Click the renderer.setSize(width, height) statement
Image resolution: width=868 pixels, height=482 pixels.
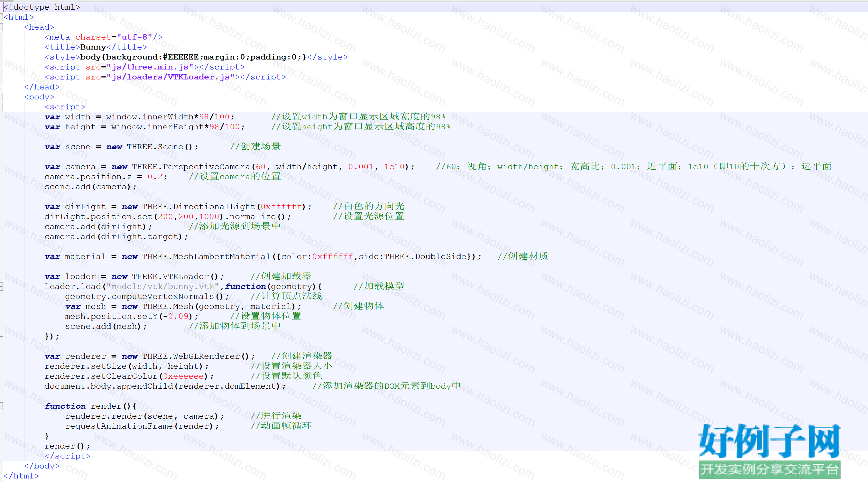(126, 366)
